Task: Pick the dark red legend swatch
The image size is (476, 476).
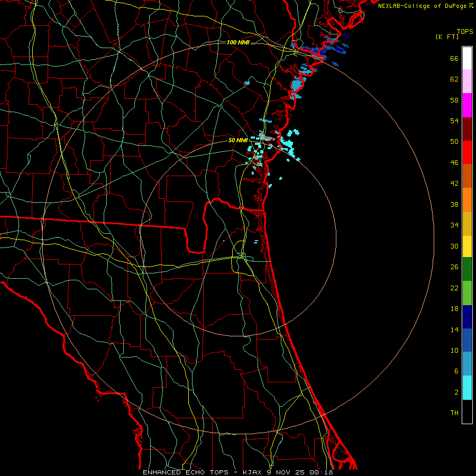Action: (467, 129)
